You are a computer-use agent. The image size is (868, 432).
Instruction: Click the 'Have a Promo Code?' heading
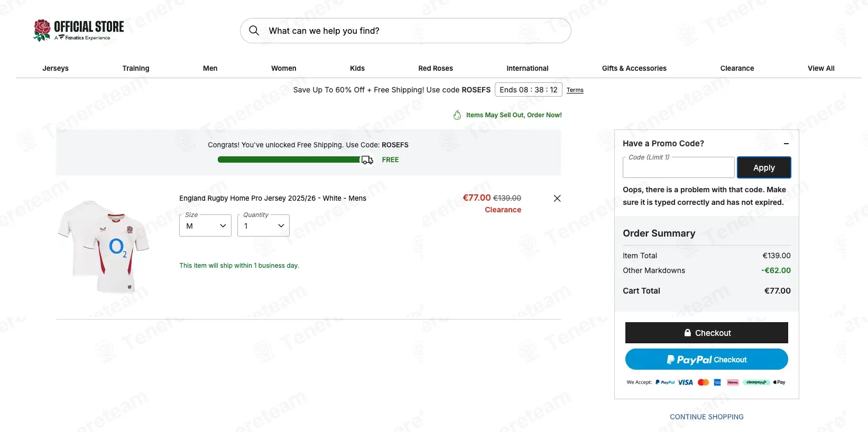663,144
